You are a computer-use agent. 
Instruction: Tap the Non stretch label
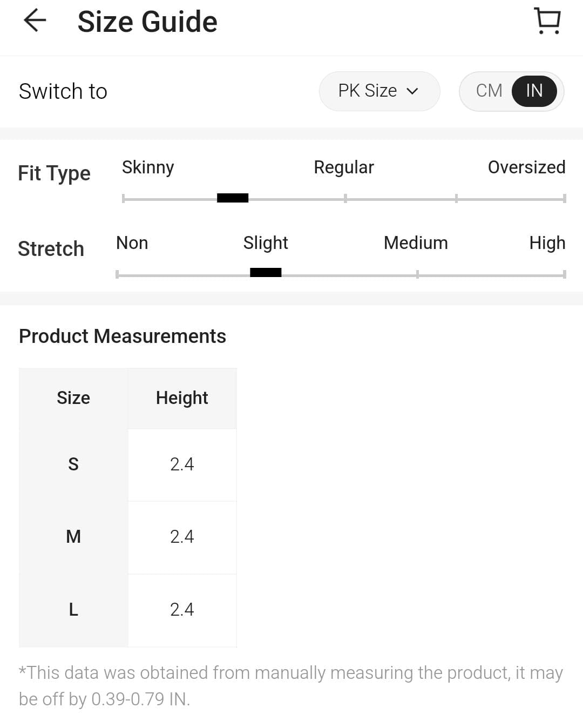pyautogui.click(x=132, y=243)
